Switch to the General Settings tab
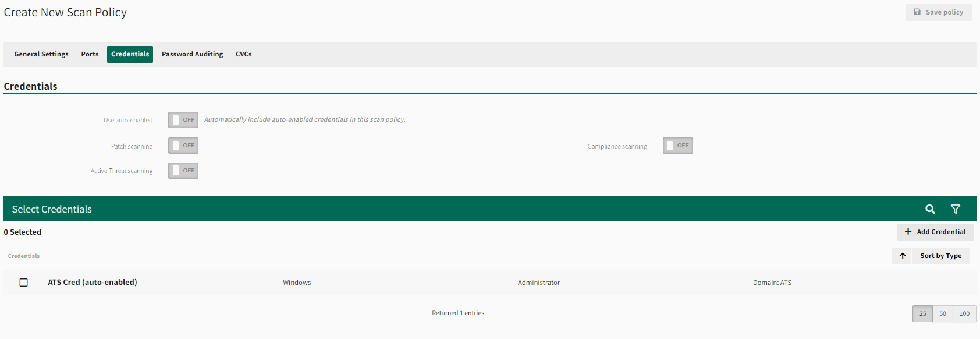The height and width of the screenshot is (339, 980). tap(41, 54)
